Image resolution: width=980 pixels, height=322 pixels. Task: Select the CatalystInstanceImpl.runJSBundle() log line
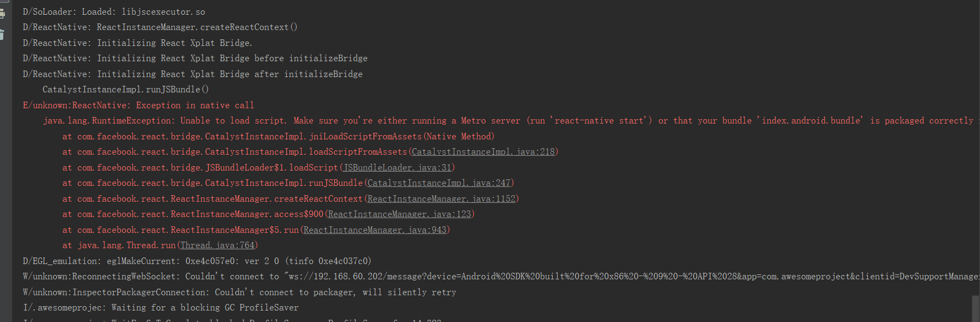(x=125, y=90)
